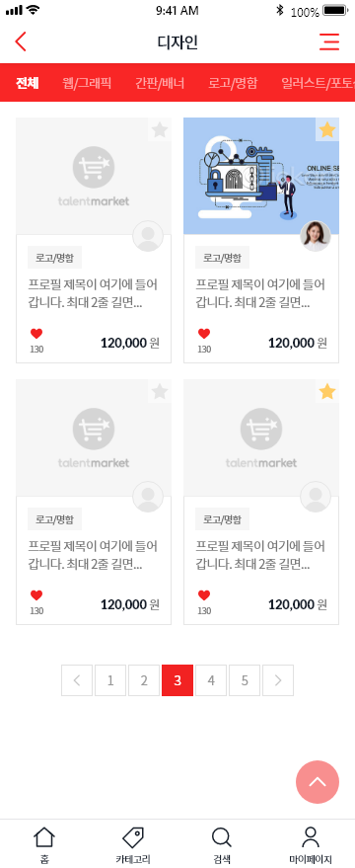Open the 마이페이지 person icon
The image size is (355, 868).
(311, 837)
